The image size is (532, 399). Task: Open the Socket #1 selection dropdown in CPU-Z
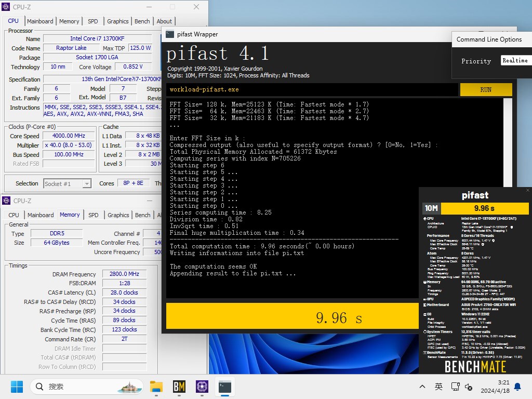tap(67, 183)
